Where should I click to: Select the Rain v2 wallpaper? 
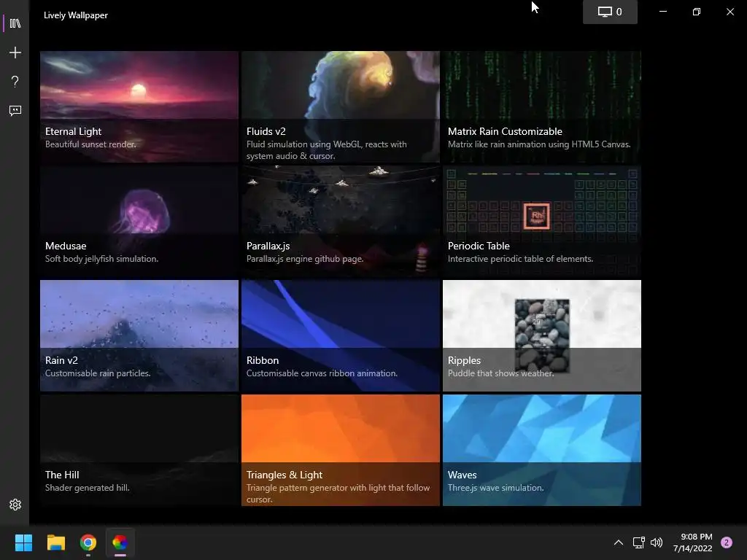pyautogui.click(x=139, y=335)
